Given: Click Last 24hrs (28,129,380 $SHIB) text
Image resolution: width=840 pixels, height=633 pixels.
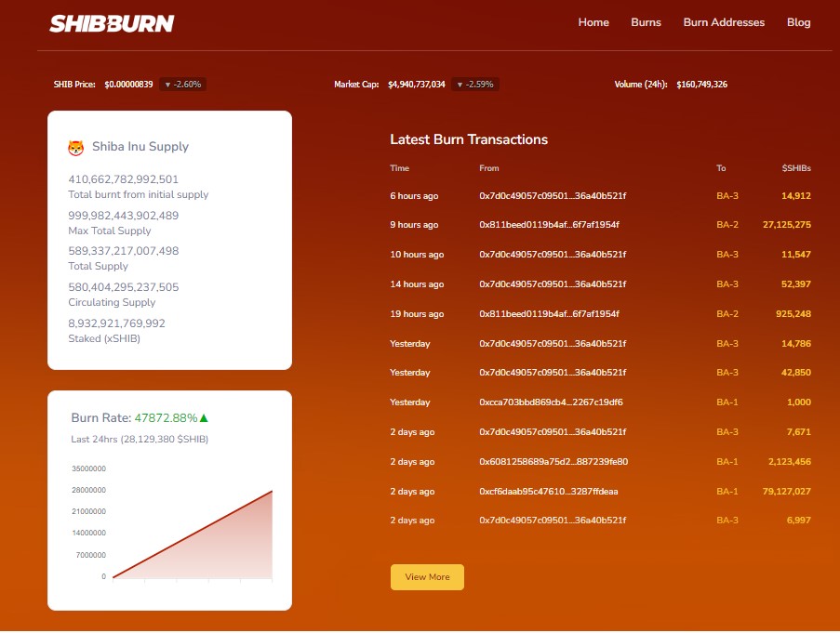Looking at the screenshot, I should coord(140,440).
